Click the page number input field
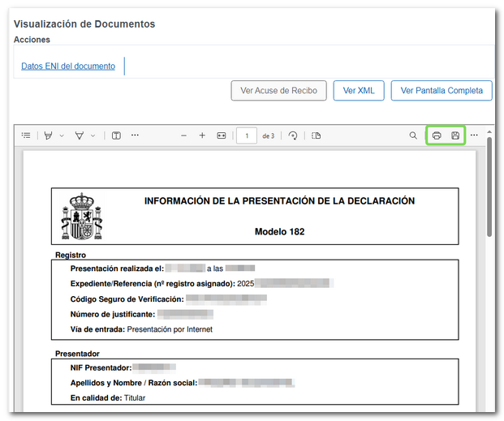504x421 pixels. pyautogui.click(x=247, y=135)
